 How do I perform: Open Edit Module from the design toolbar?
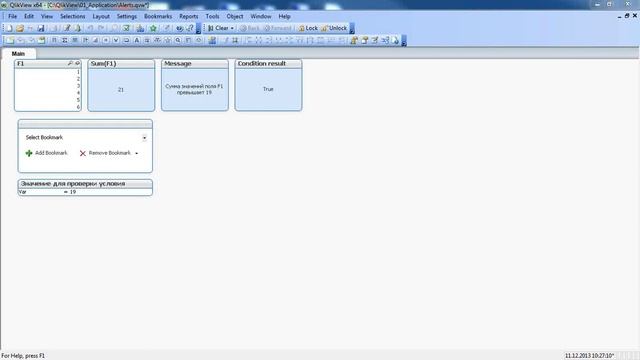tap(375, 40)
